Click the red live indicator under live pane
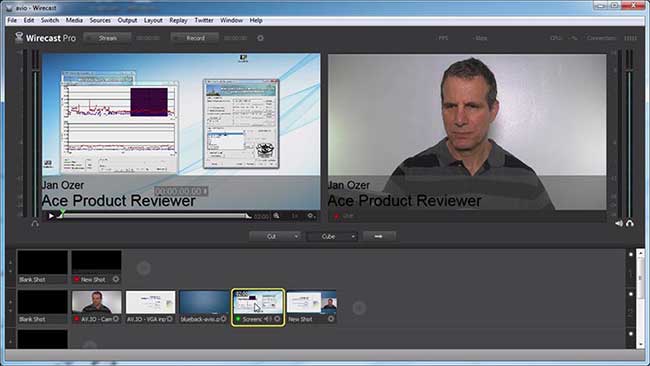The width and height of the screenshot is (650, 366). tap(336, 216)
